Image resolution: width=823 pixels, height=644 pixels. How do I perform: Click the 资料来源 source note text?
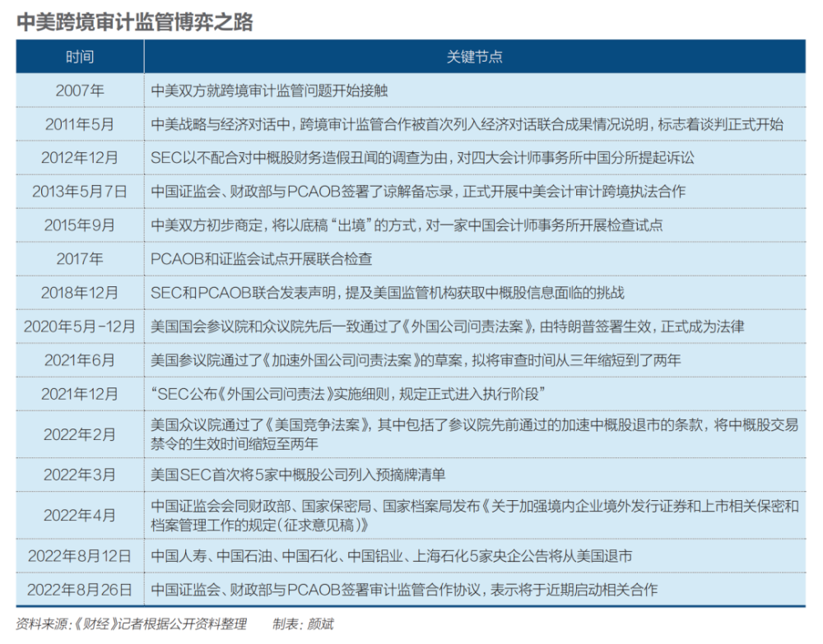[x=132, y=624]
